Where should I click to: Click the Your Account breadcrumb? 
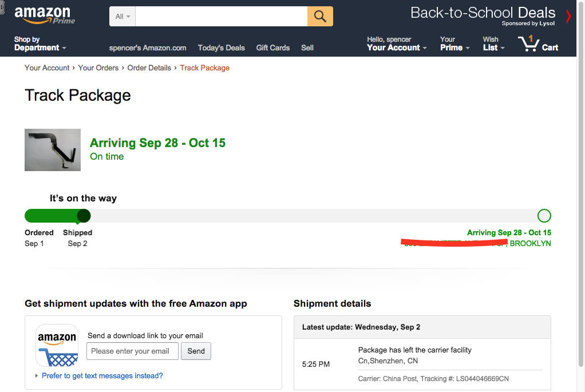tap(47, 68)
